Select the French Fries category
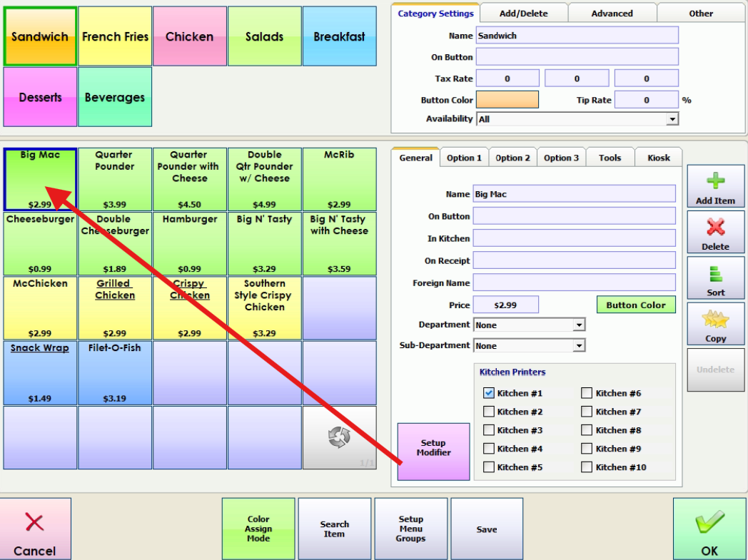The height and width of the screenshot is (560, 748). (115, 36)
